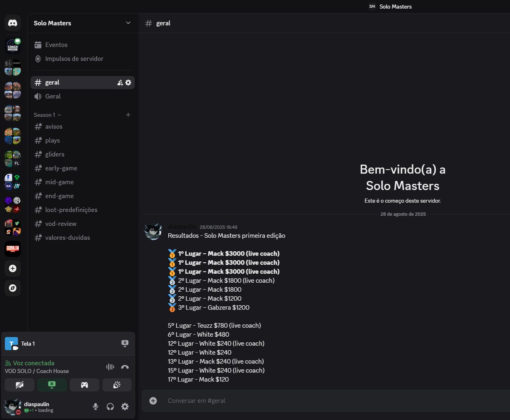Click the '5º Lugar – Teuzz $780' line
Viewport: 510px width, 420px height.
pyautogui.click(x=214, y=326)
